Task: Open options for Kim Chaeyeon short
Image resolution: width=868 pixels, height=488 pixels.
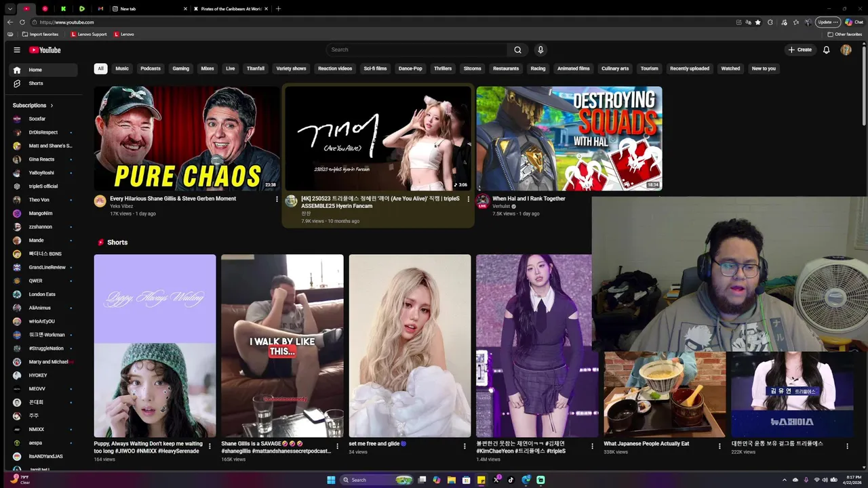Action: point(592,446)
